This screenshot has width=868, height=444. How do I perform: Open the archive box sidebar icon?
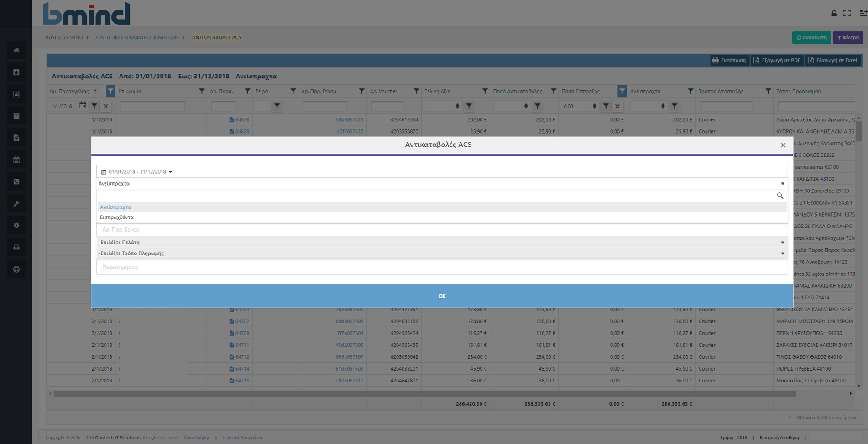coord(16,116)
